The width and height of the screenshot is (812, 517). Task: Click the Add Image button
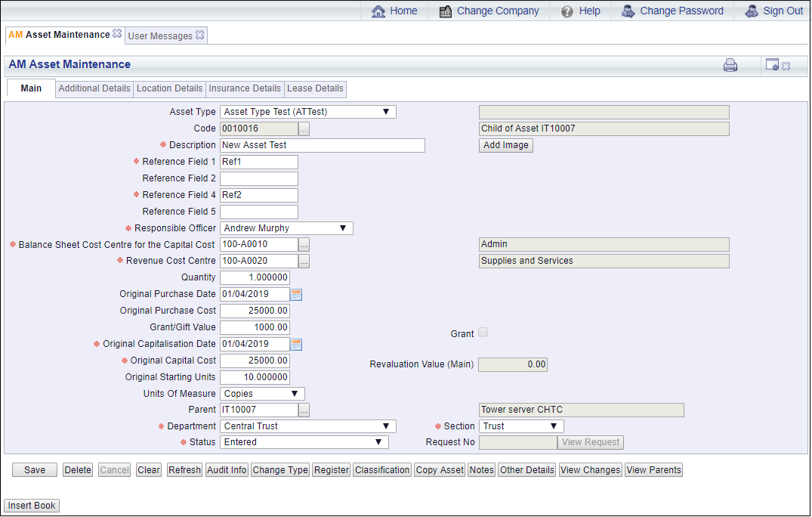(506, 146)
